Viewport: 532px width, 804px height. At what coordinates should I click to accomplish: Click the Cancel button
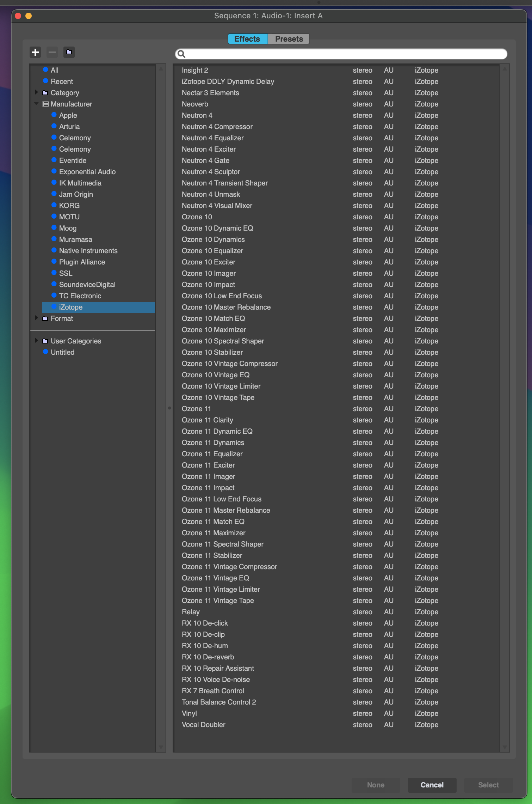pyautogui.click(x=432, y=785)
